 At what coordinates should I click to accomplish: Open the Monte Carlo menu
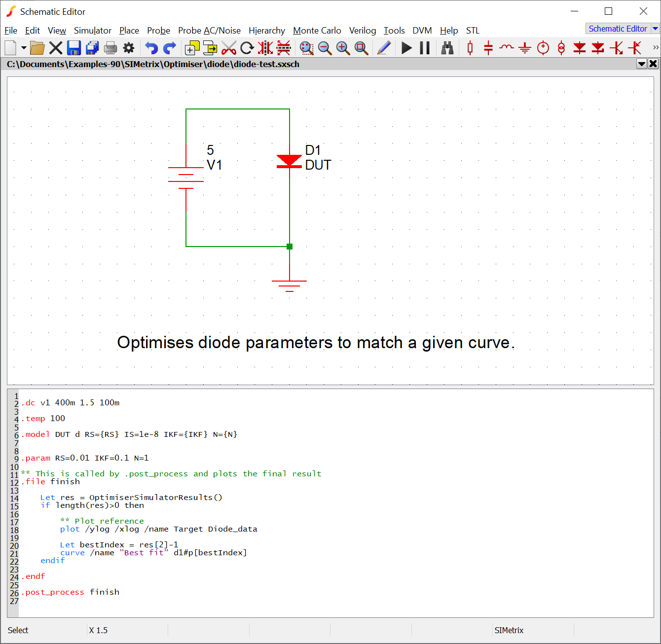pos(317,31)
